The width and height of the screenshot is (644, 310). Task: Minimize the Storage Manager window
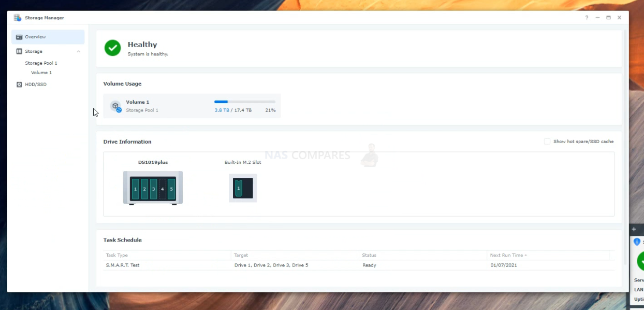(597, 18)
